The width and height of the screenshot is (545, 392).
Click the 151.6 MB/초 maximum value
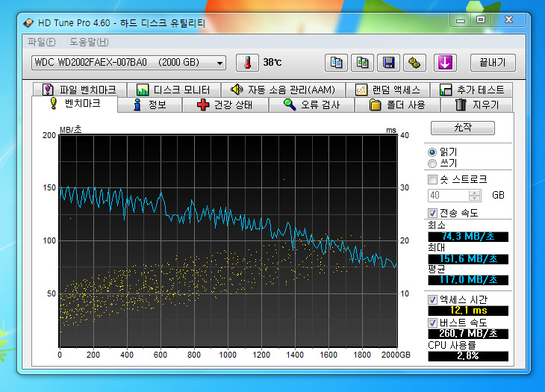point(468,259)
